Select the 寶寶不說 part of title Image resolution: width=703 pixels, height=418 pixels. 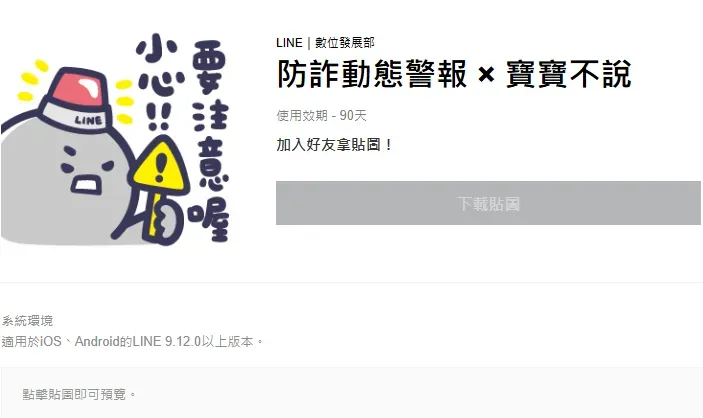tap(569, 74)
